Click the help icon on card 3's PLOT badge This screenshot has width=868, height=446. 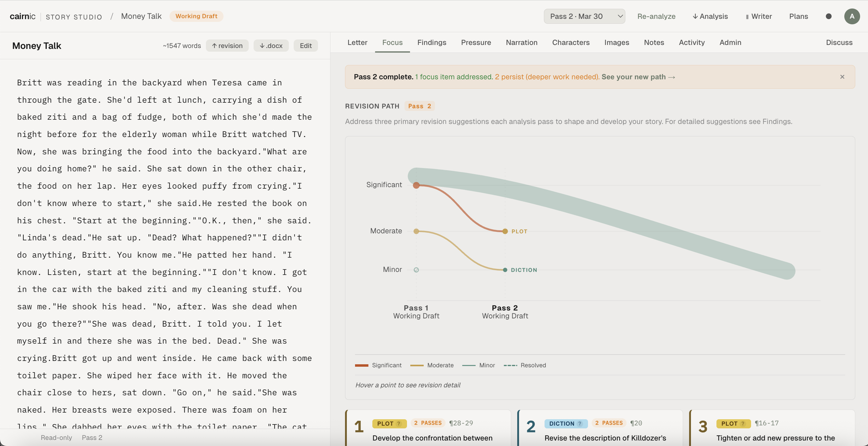743,424
